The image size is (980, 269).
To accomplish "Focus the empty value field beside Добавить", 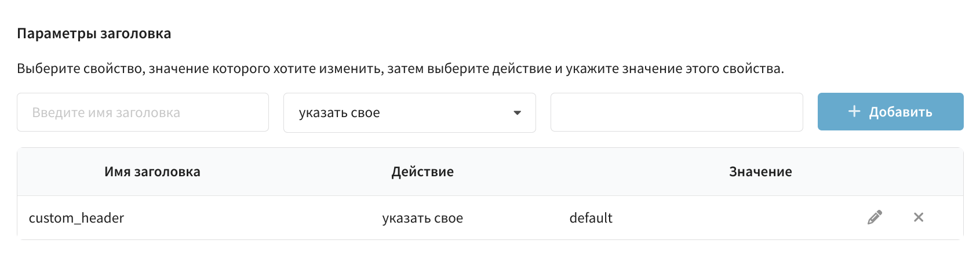I will pyautogui.click(x=676, y=112).
